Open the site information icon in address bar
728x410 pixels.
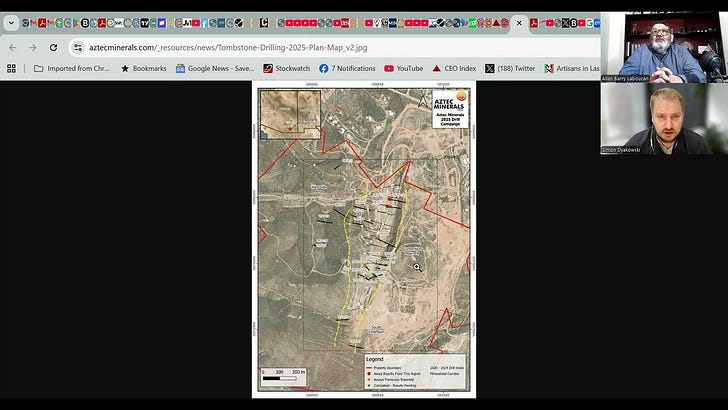(78, 47)
